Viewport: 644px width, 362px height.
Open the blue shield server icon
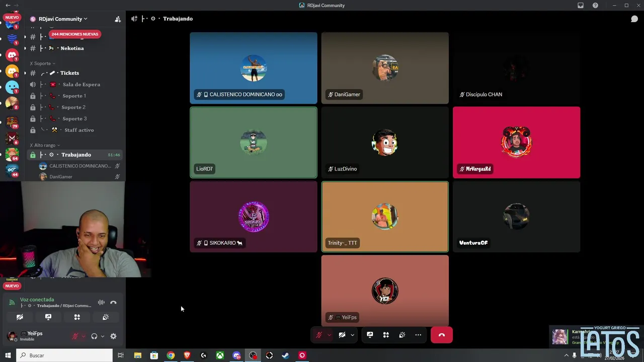pyautogui.click(x=12, y=38)
